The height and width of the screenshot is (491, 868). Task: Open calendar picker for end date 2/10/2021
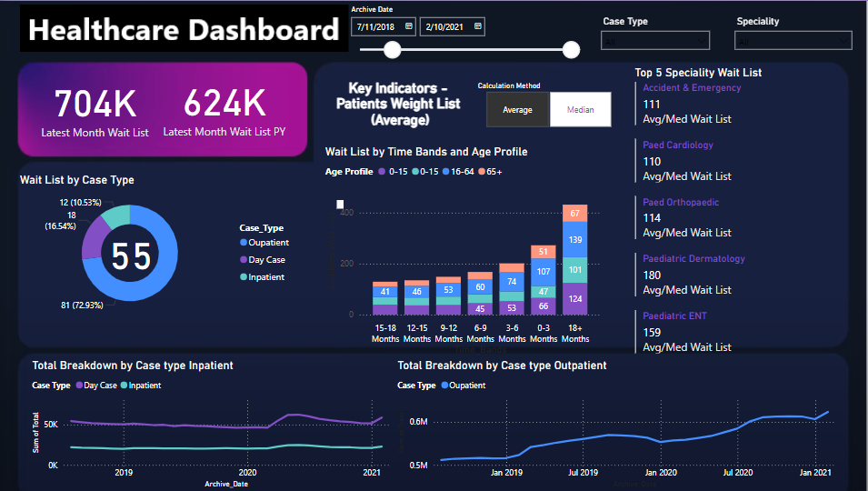(477, 27)
